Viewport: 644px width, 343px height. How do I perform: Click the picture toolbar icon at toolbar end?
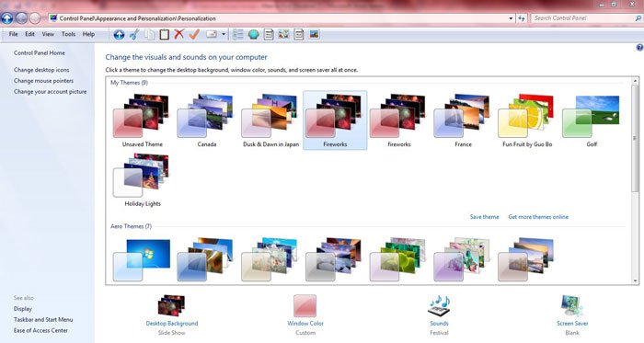click(315, 34)
